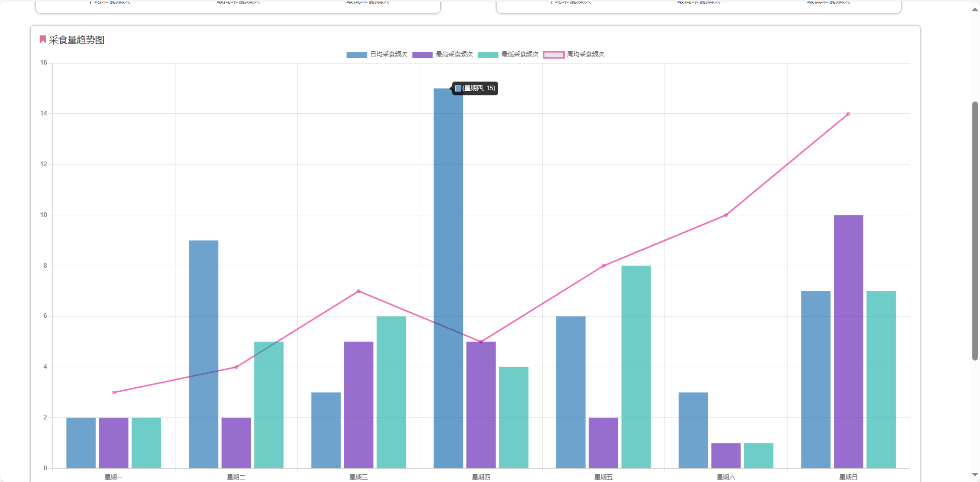980x482 pixels.
Task: Click the purple bar for 星期日
Action: (848, 341)
